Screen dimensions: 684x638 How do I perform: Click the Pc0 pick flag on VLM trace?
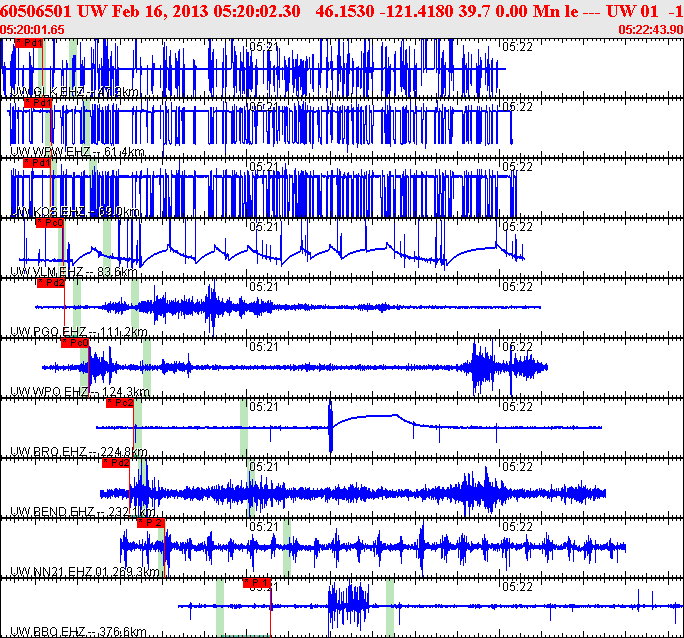(49, 223)
